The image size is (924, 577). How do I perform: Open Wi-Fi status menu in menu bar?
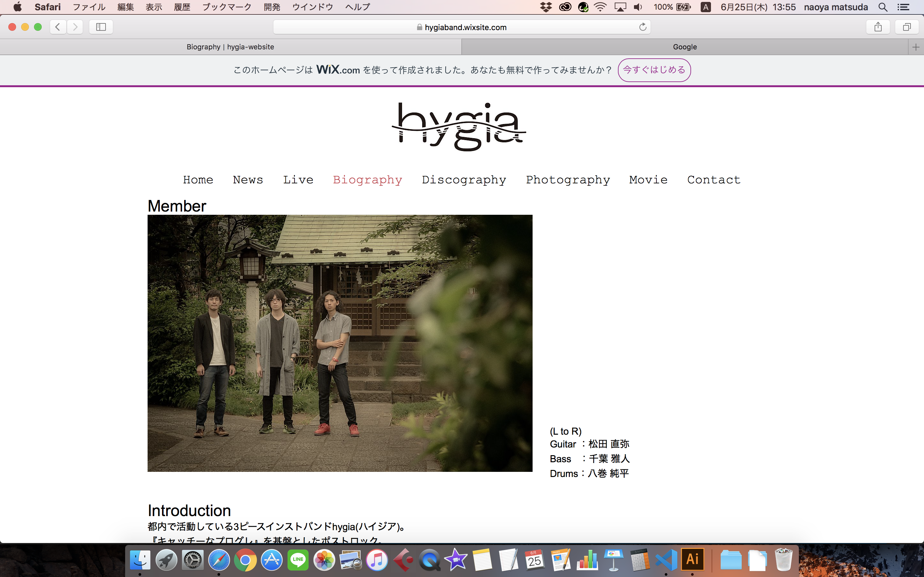600,7
